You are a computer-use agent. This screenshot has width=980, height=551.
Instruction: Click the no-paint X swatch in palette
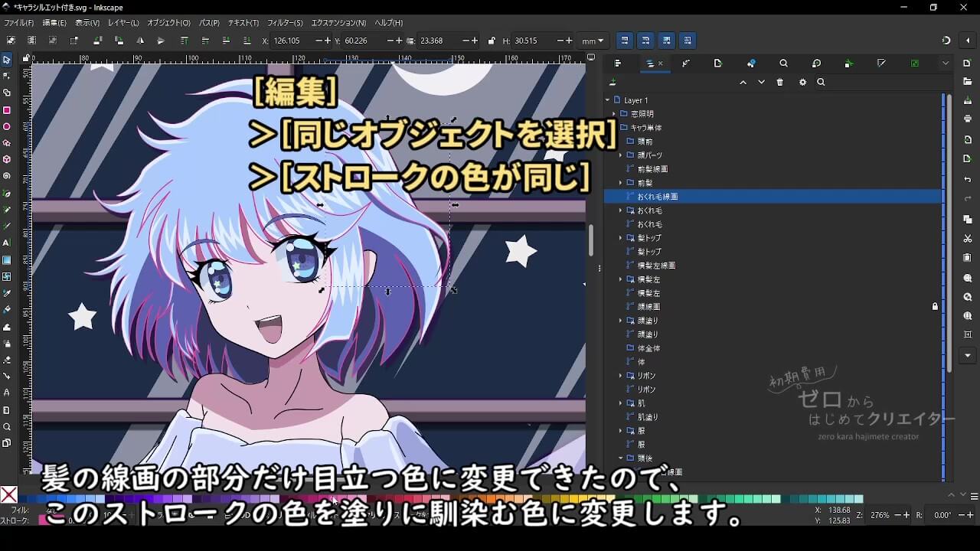pos(9,495)
